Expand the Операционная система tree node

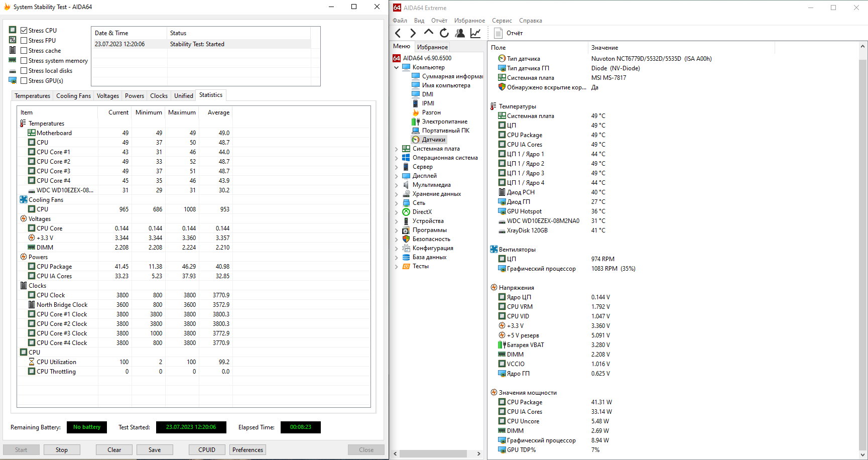pos(397,158)
